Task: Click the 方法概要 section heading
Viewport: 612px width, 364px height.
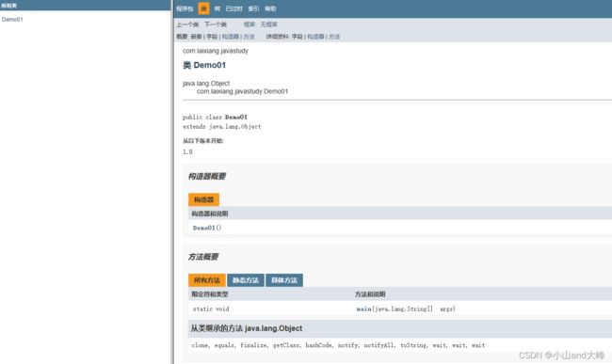Action: 203,257
